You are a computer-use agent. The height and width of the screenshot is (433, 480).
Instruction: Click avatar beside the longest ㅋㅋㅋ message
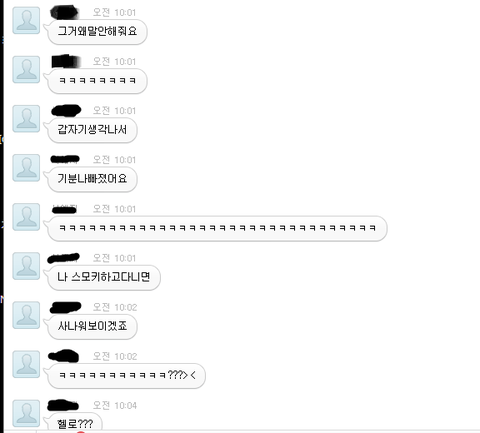(x=26, y=217)
